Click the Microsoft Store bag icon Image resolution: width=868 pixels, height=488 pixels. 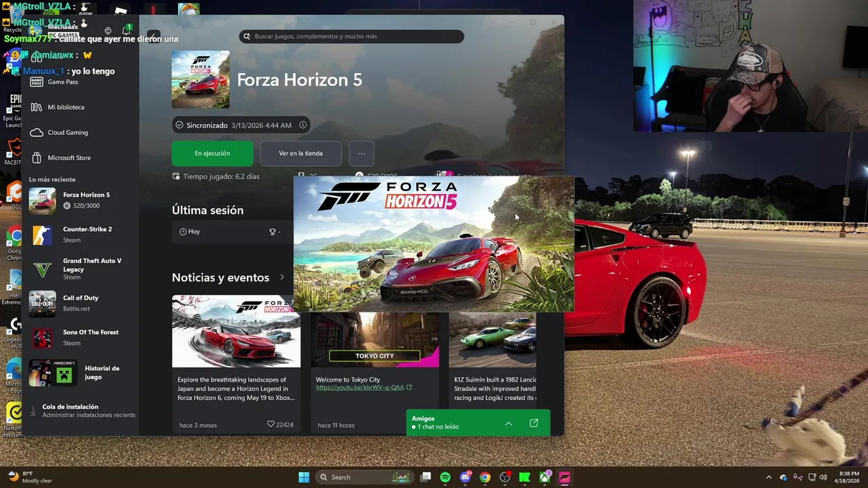pos(37,158)
